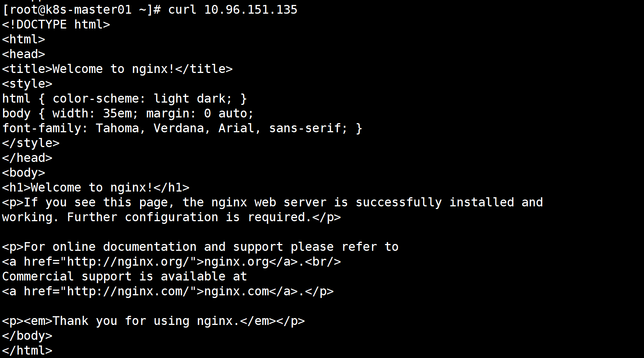Click the color-scheme property text
The image size is (644, 358).
pos(99,99)
